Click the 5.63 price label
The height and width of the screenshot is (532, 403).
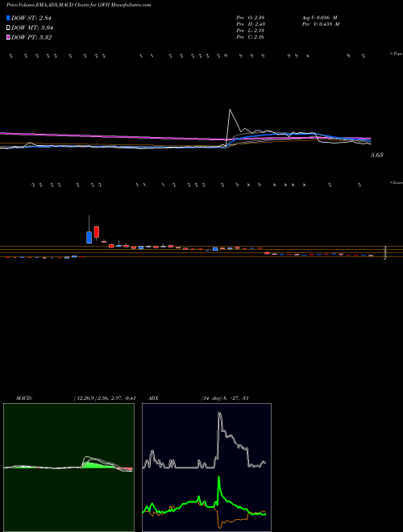[377, 155]
